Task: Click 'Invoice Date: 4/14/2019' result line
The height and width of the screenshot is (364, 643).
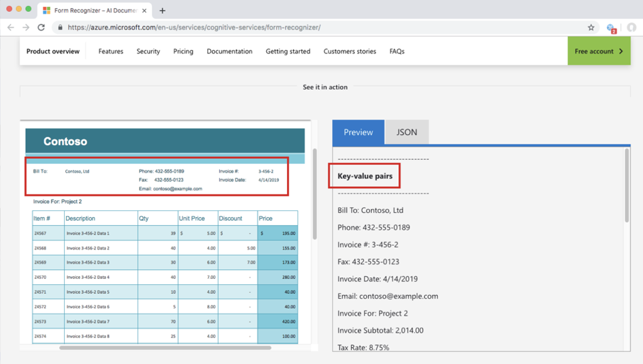Action: coord(377,279)
